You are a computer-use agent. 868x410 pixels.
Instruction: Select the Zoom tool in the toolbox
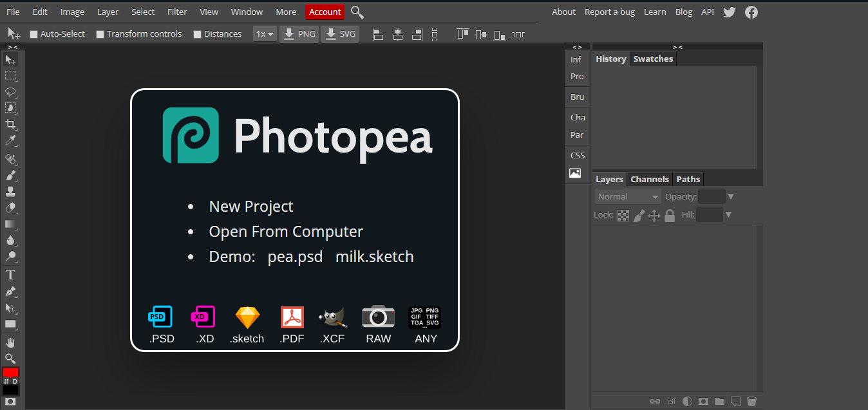10,359
